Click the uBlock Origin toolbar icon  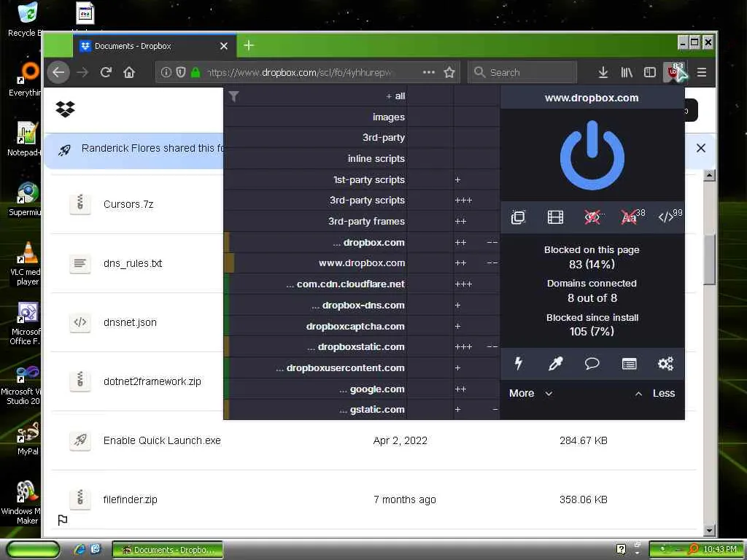tap(673, 72)
